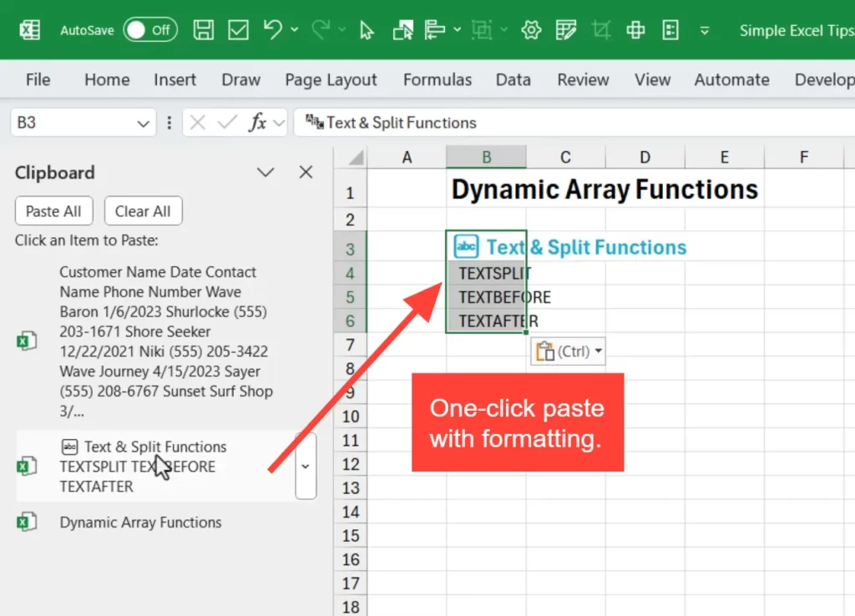Click the table-with-pencil icon in the toolbar
Image resolution: width=855 pixels, height=616 pixels.
(x=566, y=30)
